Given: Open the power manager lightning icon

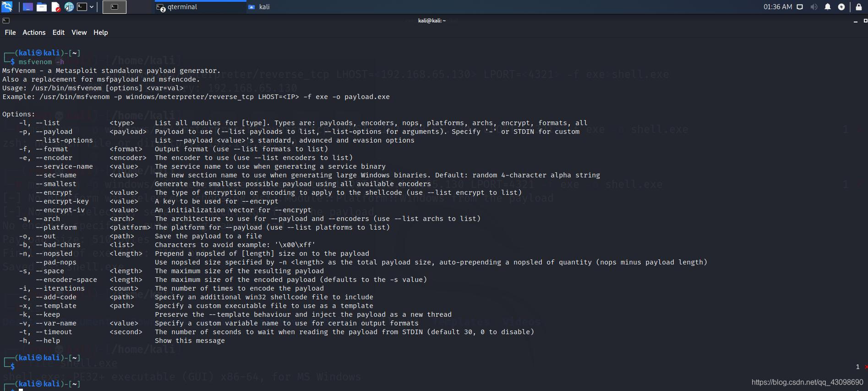Looking at the screenshot, I should tap(841, 7).
